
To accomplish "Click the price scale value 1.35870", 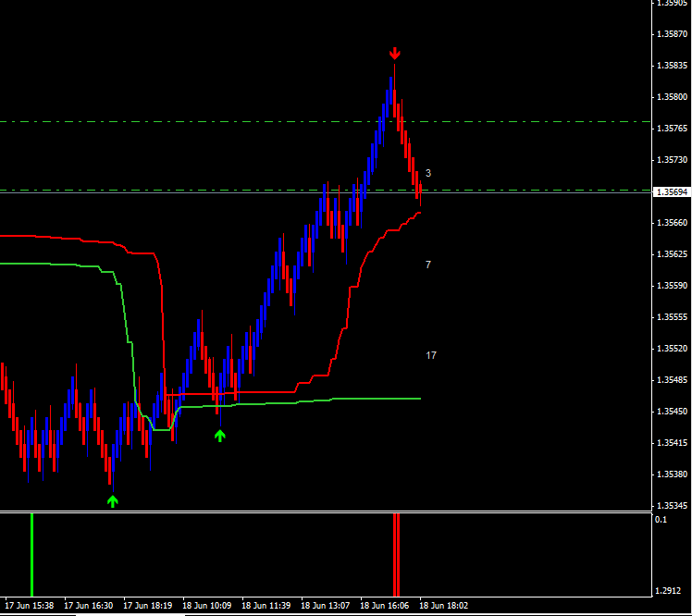I will tap(672, 34).
